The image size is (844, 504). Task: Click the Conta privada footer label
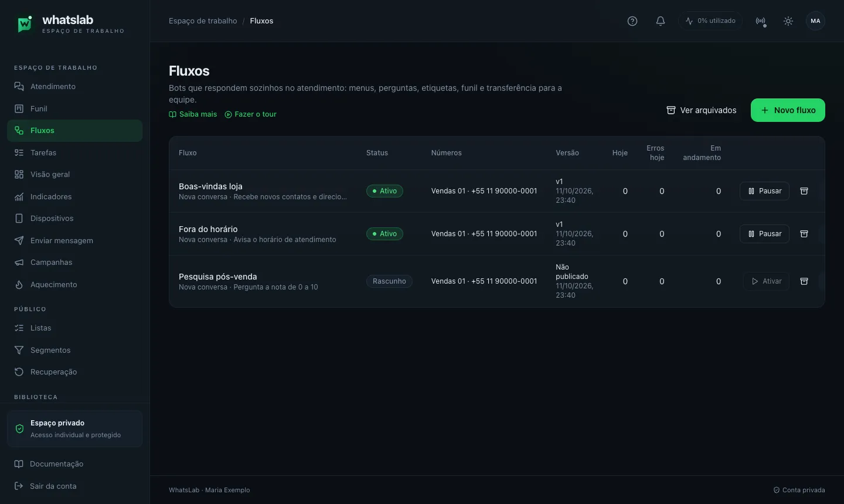tap(799, 490)
